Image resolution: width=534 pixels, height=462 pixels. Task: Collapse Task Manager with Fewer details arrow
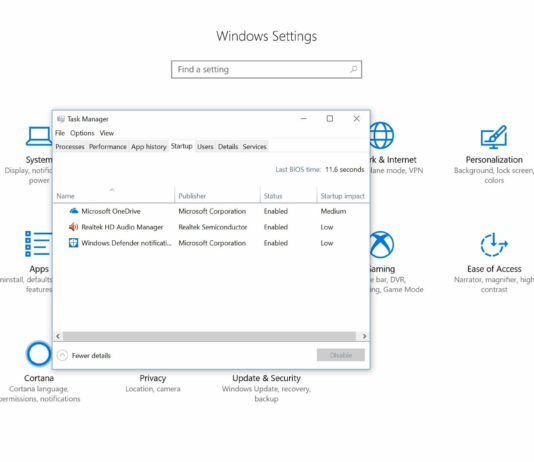coord(62,355)
